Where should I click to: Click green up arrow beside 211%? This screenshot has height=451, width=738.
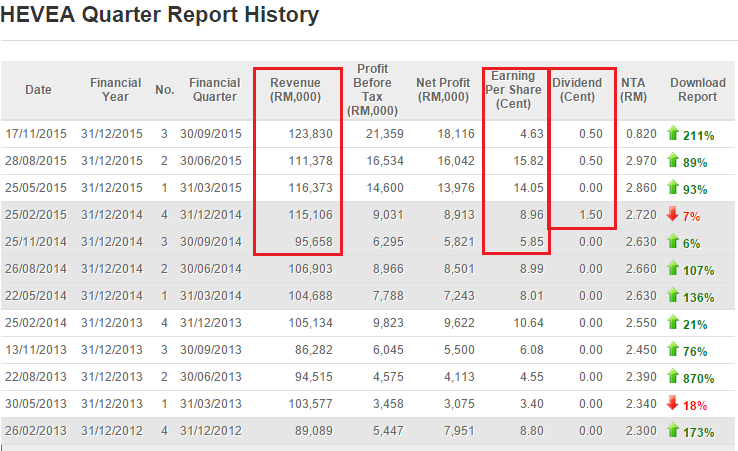click(x=673, y=133)
